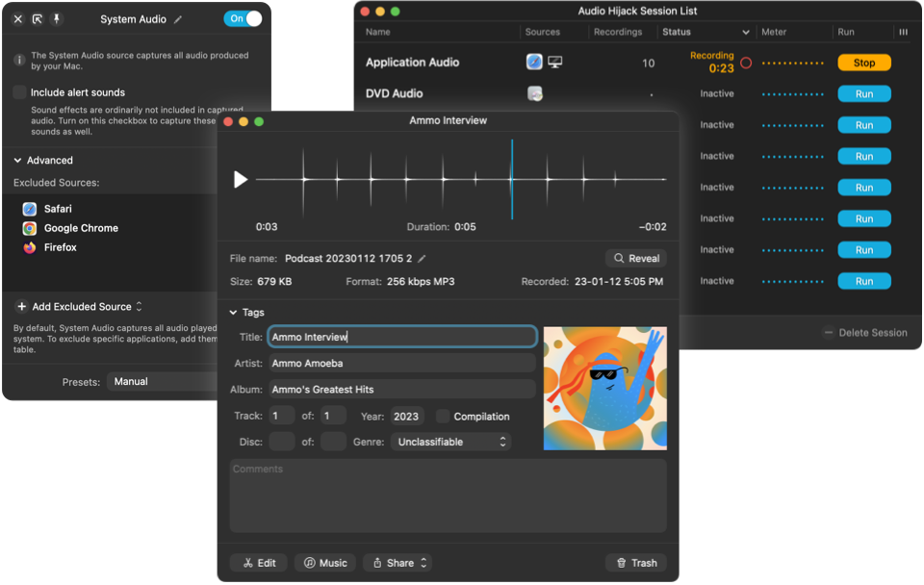Select the Application Audio session
Screen dimensions: 924x585
coord(412,63)
